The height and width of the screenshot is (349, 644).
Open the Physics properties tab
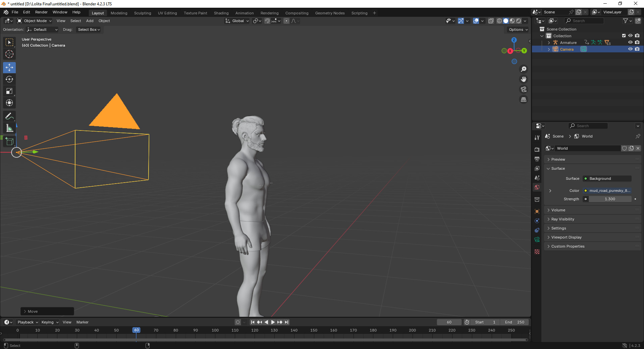pos(537,221)
